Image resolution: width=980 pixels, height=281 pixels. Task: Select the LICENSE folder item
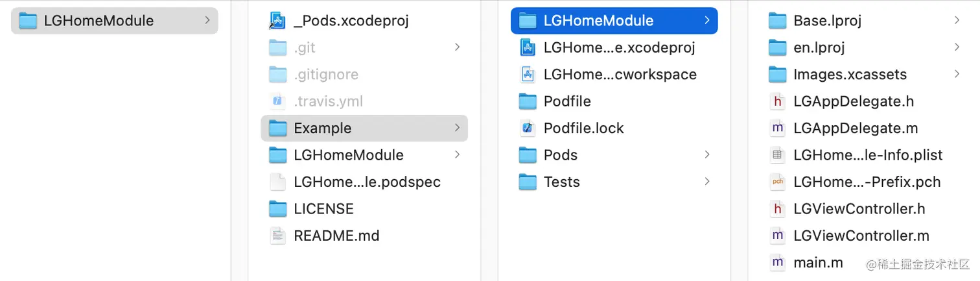click(x=364, y=209)
